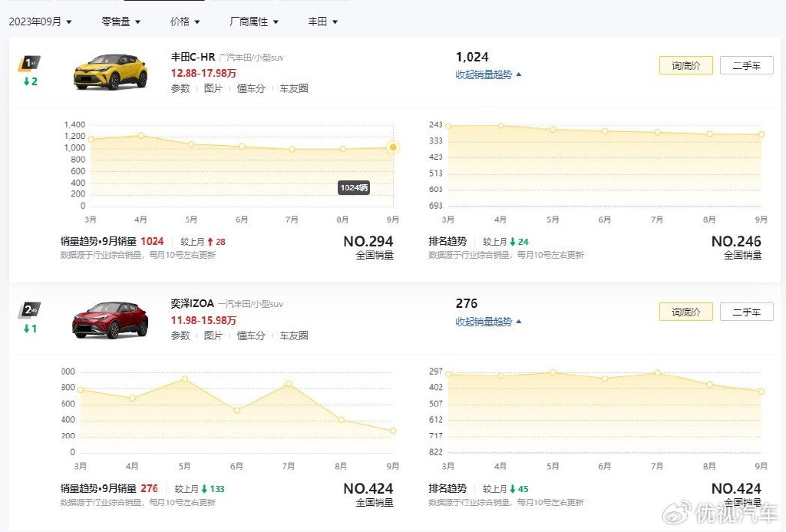The image size is (786, 532).
Task: Click the 9月 data point on IZOA sales chart
Action: (393, 431)
